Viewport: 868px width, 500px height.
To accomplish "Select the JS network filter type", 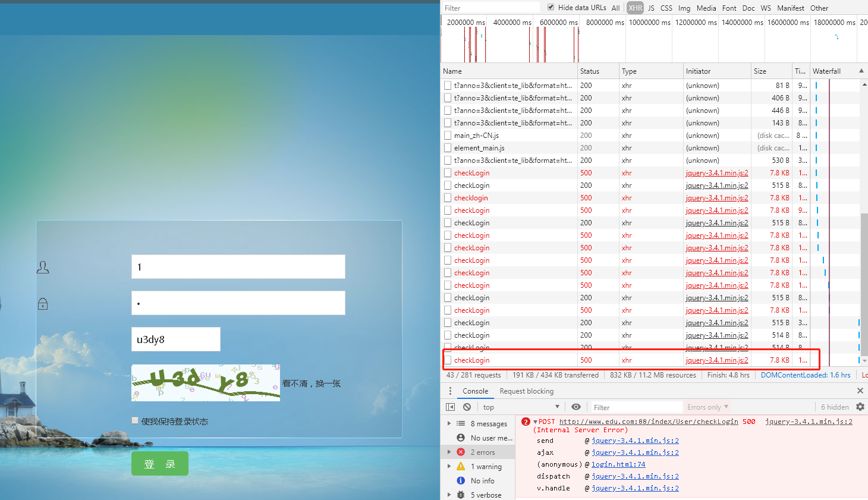I will (x=651, y=8).
